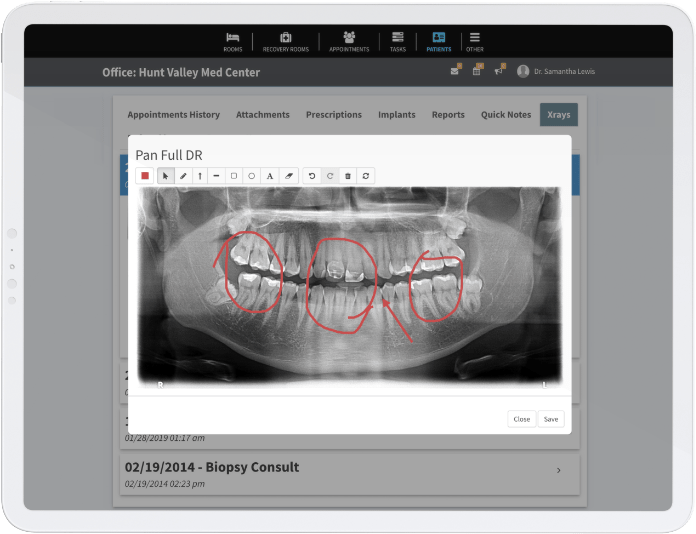
Task: Open Tasks in top navigation
Action: (x=398, y=42)
